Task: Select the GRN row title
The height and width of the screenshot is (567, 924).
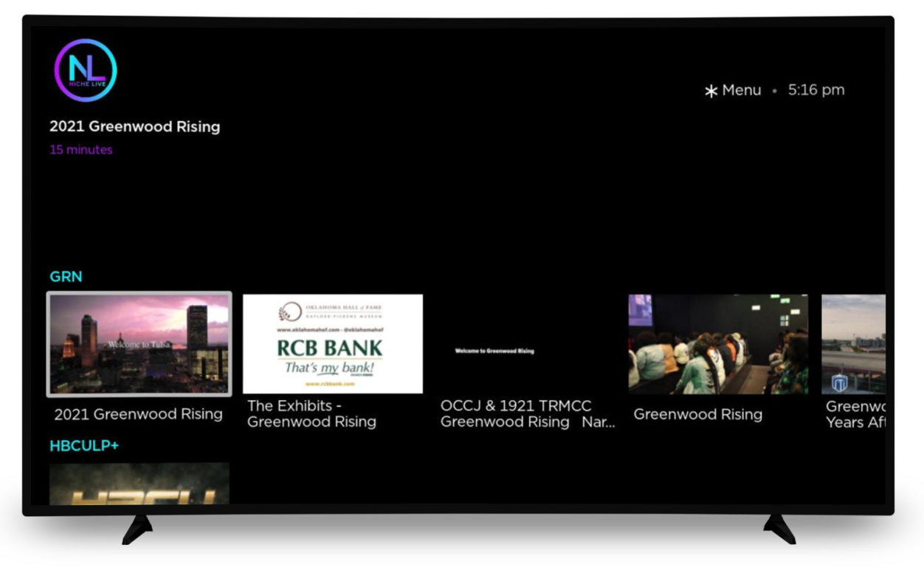Action: pyautogui.click(x=66, y=277)
